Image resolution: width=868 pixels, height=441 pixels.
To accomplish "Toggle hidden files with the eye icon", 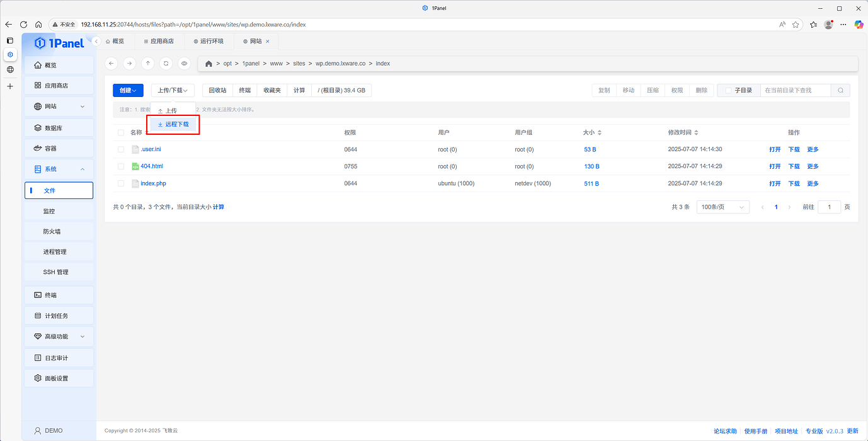I will (x=183, y=63).
